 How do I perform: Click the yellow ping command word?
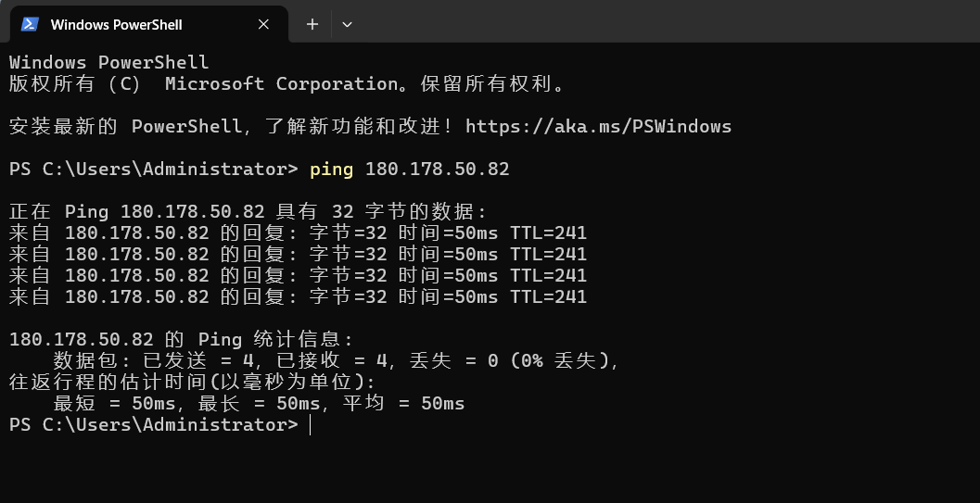[331, 170]
